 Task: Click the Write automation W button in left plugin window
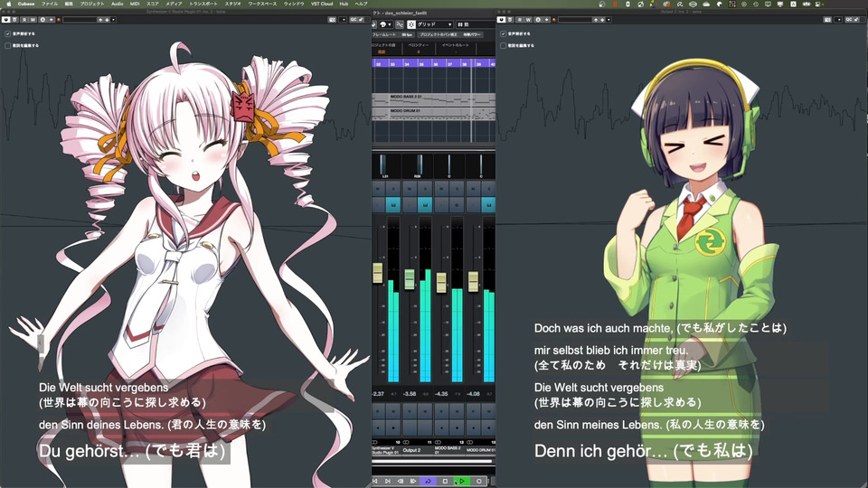[x=33, y=19]
